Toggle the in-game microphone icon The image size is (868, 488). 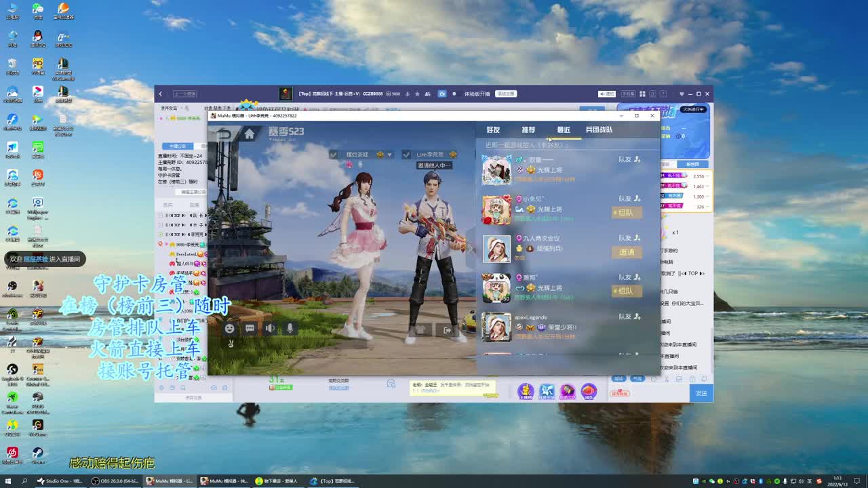click(x=290, y=328)
